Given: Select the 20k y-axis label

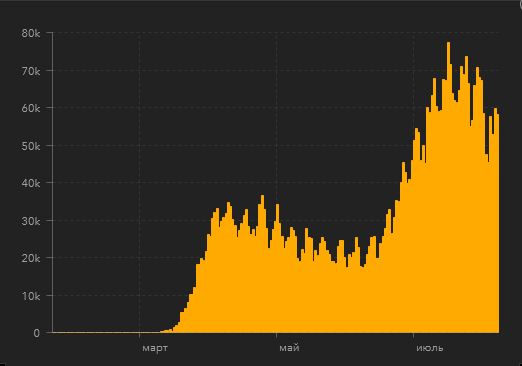Looking at the screenshot, I should 31,258.
